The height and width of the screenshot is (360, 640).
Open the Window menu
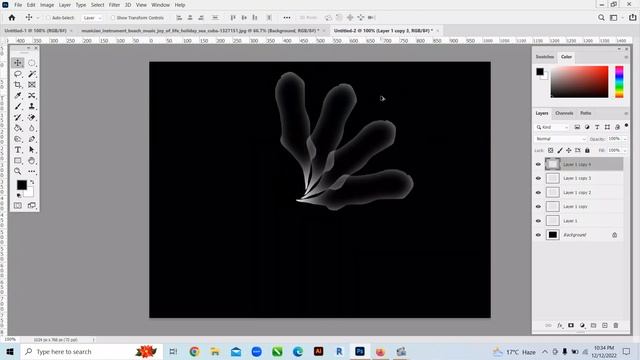(160, 5)
